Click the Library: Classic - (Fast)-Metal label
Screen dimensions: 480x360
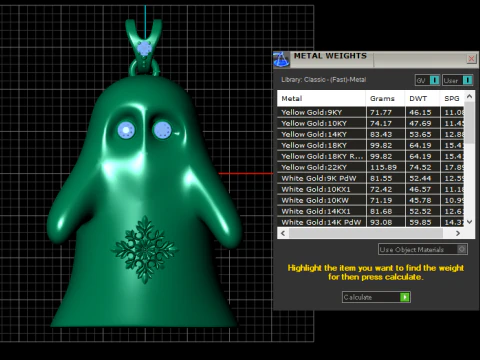[323, 80]
